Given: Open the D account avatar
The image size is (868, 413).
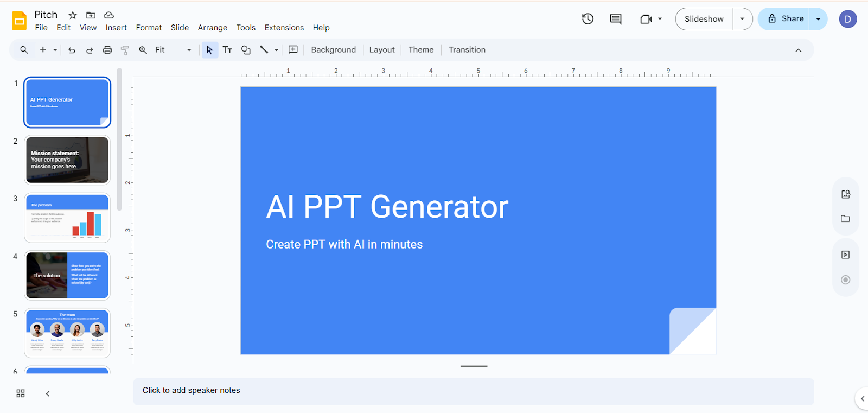Looking at the screenshot, I should click(848, 20).
